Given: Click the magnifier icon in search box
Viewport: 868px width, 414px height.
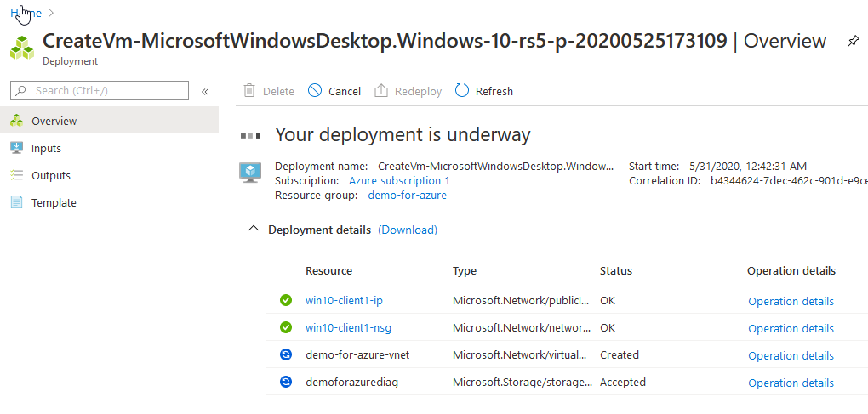Looking at the screenshot, I should (21, 91).
